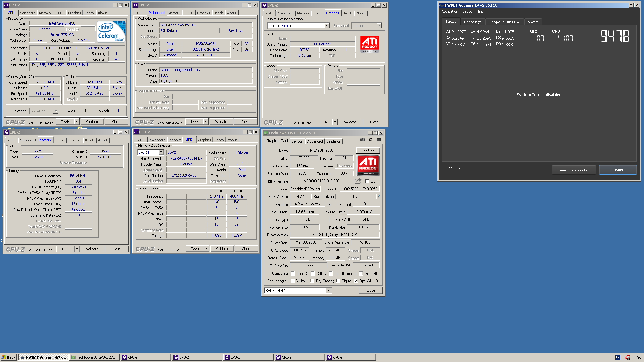
Task: Click the Intel Celeron inside logo
Action: click(x=111, y=31)
